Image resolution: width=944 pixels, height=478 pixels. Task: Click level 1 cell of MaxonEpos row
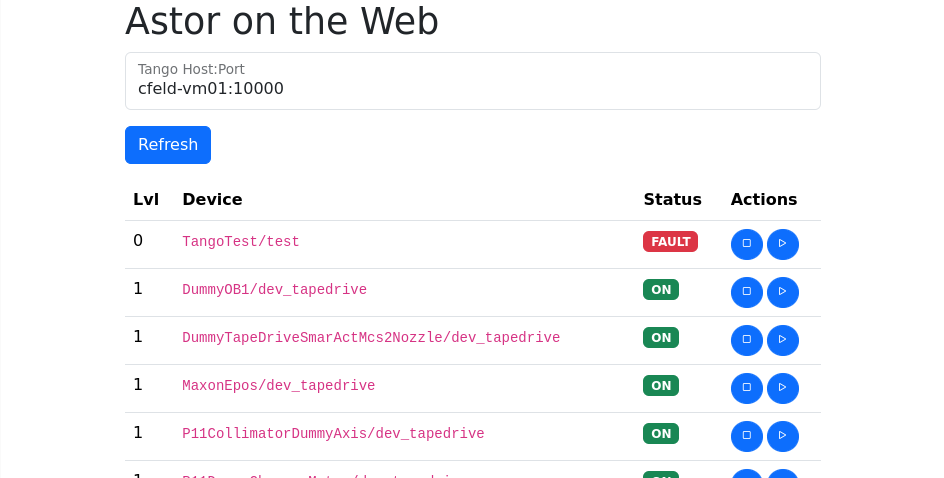click(138, 385)
